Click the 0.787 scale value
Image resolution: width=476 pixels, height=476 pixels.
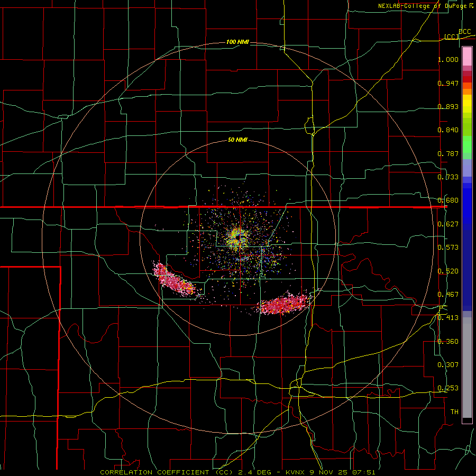point(448,153)
